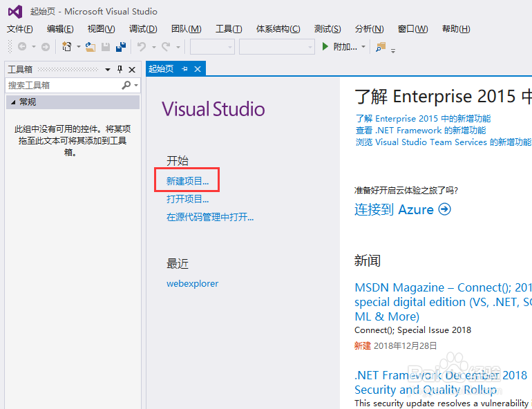The width and height of the screenshot is (532, 409).
Task: Click the 2018年12月28日 news date
Action: [x=405, y=345]
